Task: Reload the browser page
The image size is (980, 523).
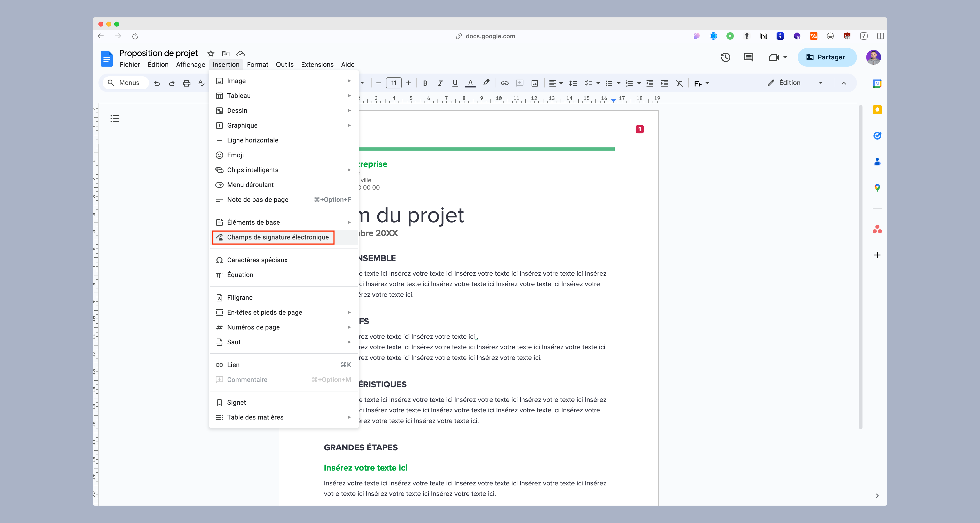Action: pos(135,36)
